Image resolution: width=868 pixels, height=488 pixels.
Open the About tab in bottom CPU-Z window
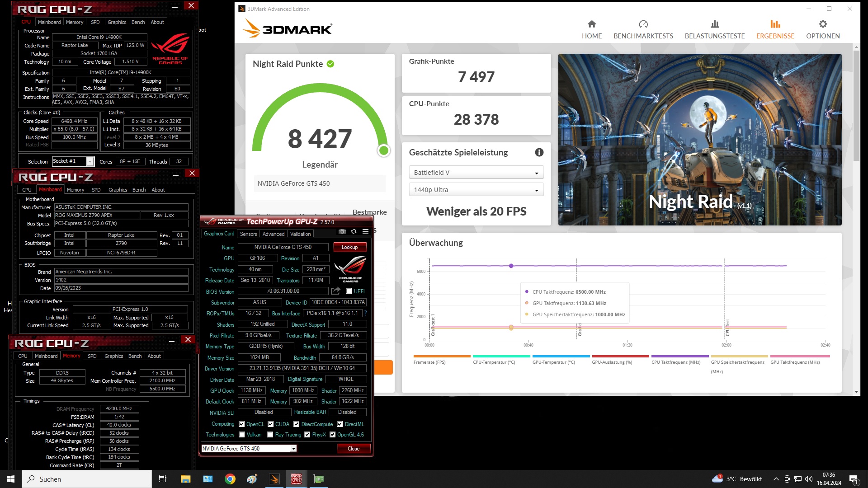point(154,356)
